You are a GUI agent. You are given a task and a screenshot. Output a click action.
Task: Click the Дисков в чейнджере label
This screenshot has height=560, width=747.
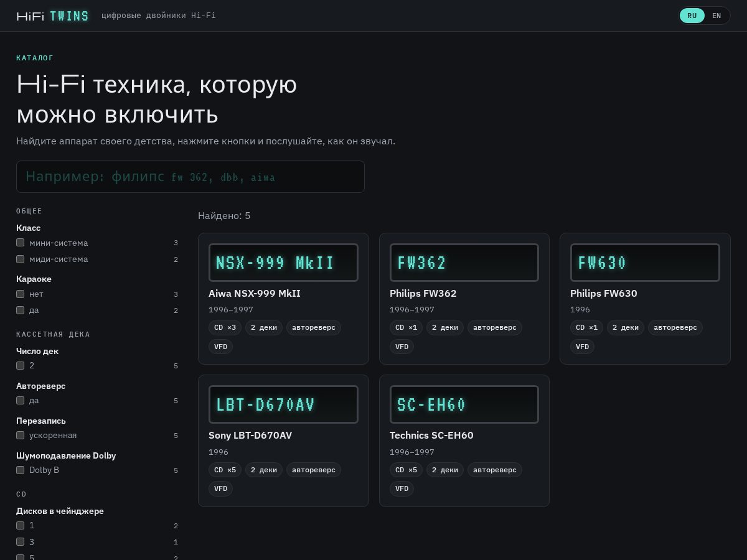pos(60,511)
